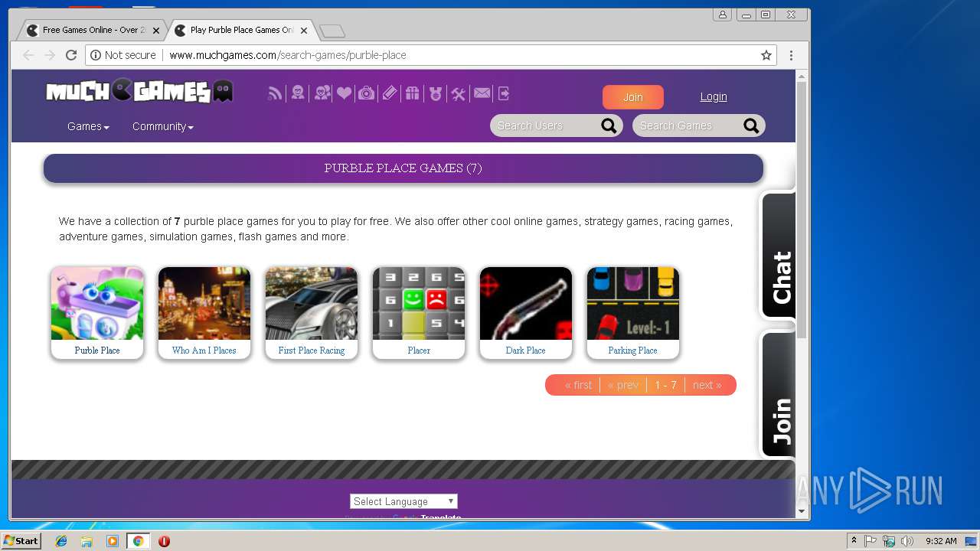Bookmark this page with the star icon
Screen dimensions: 980x551
coord(766,55)
